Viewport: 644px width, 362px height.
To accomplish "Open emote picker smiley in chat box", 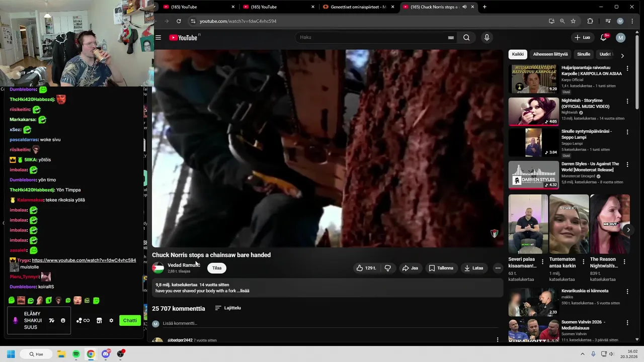I will [x=63, y=320].
